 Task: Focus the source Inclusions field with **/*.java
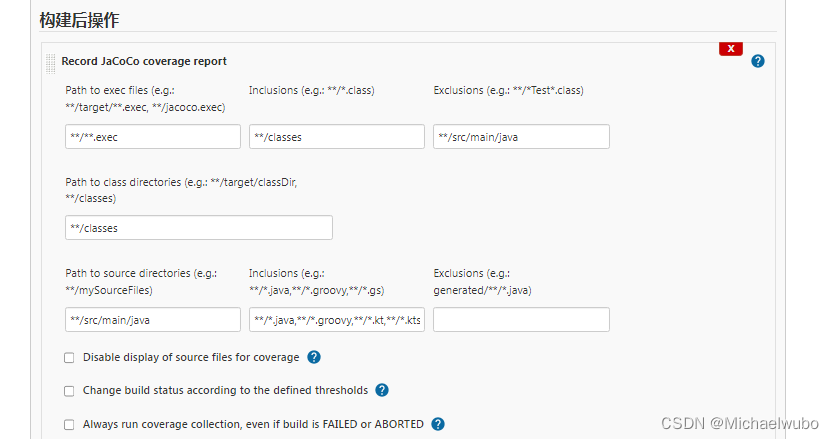coord(337,320)
